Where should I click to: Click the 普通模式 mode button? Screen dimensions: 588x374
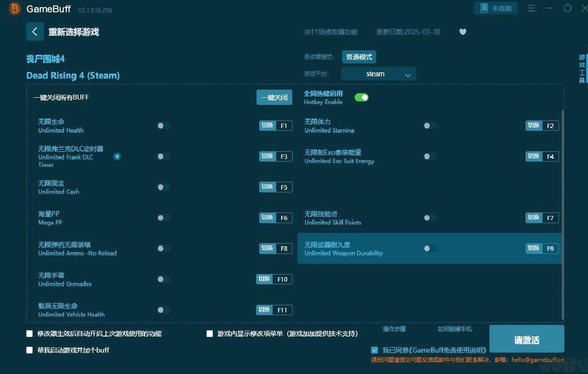click(359, 57)
